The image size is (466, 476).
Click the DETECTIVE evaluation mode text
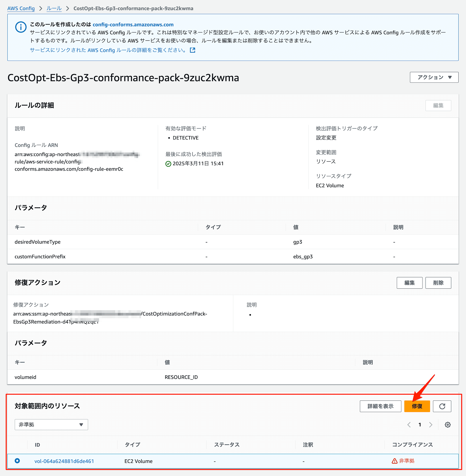[x=185, y=138]
